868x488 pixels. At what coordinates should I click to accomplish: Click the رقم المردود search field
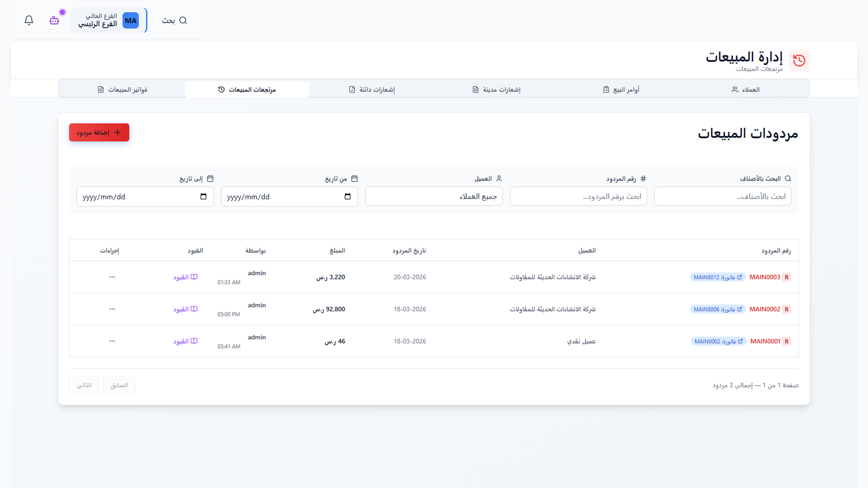578,196
